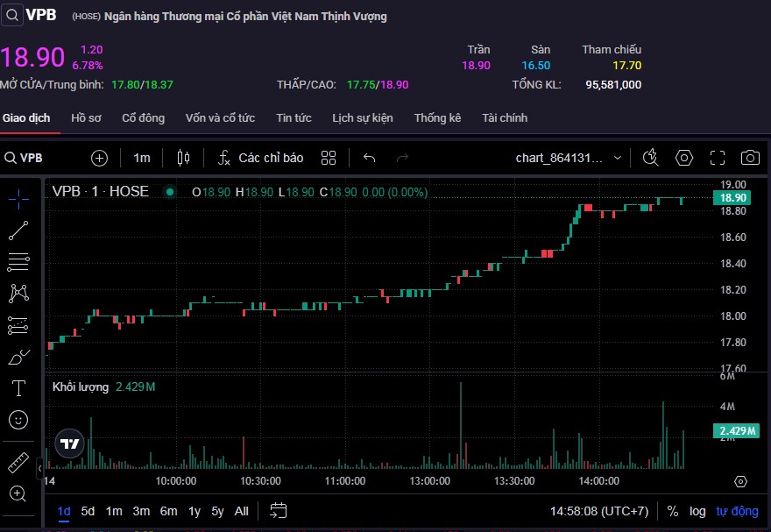771x532 pixels.
Task: Open the chart_864131 layout dropdown
Action: pos(569,158)
